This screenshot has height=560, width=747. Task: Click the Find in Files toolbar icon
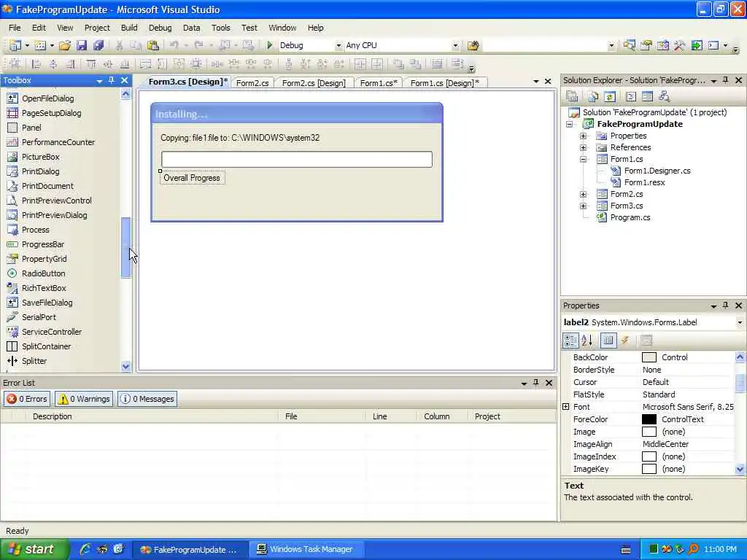click(473, 45)
